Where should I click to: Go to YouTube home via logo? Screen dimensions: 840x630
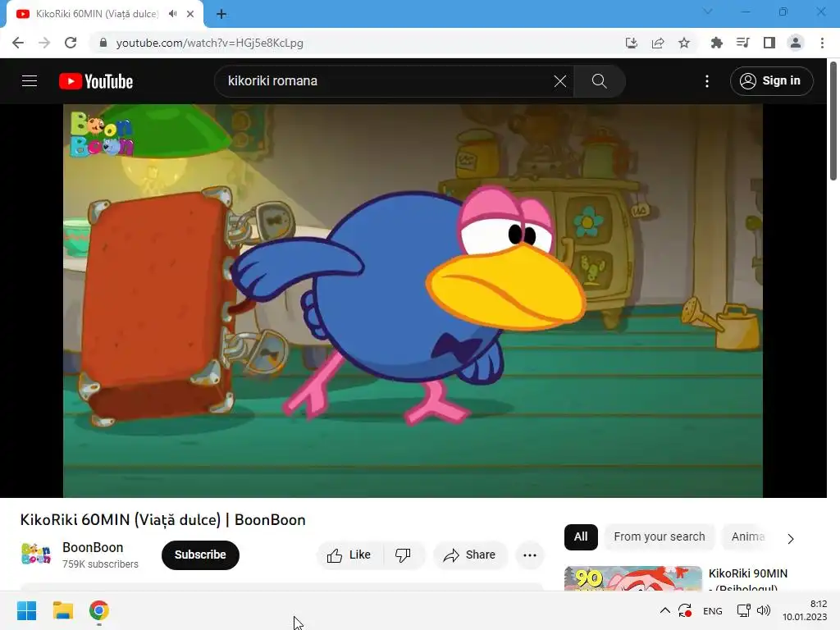coord(96,81)
